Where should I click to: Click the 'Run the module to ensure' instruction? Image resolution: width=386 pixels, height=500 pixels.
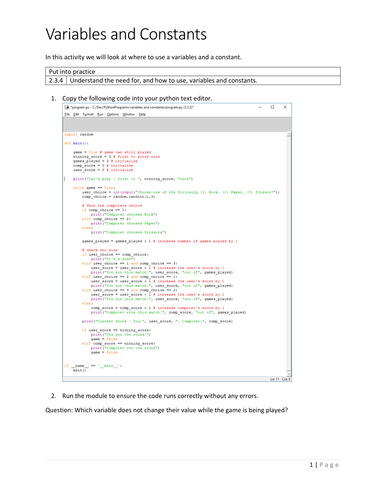tap(160, 396)
